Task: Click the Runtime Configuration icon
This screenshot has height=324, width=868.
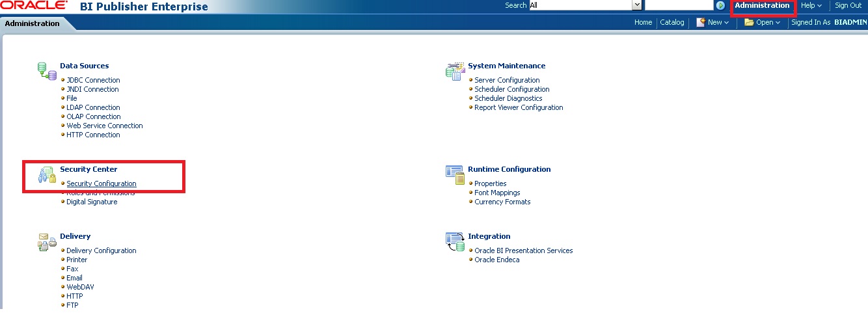Action: tap(455, 174)
